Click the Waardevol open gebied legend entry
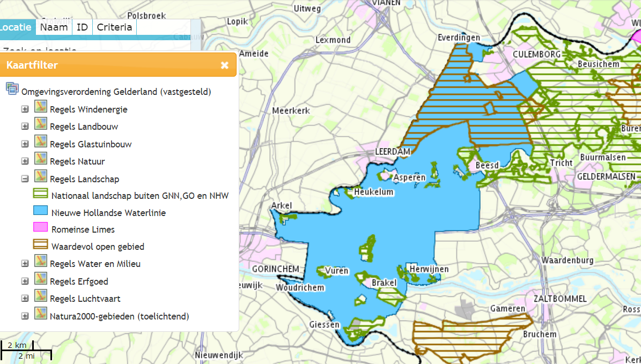The height and width of the screenshot is (364, 641). 40,244
